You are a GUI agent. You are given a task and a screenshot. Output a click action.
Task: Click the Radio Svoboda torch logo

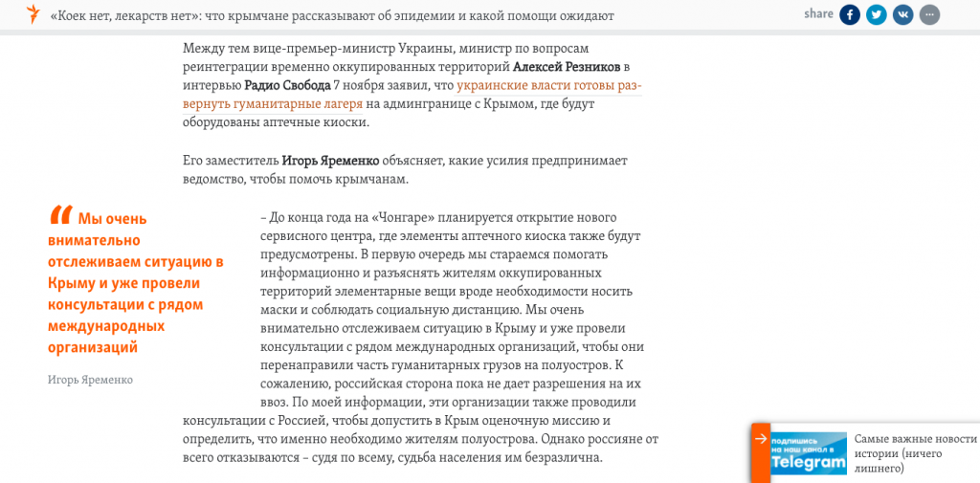coord(33,14)
